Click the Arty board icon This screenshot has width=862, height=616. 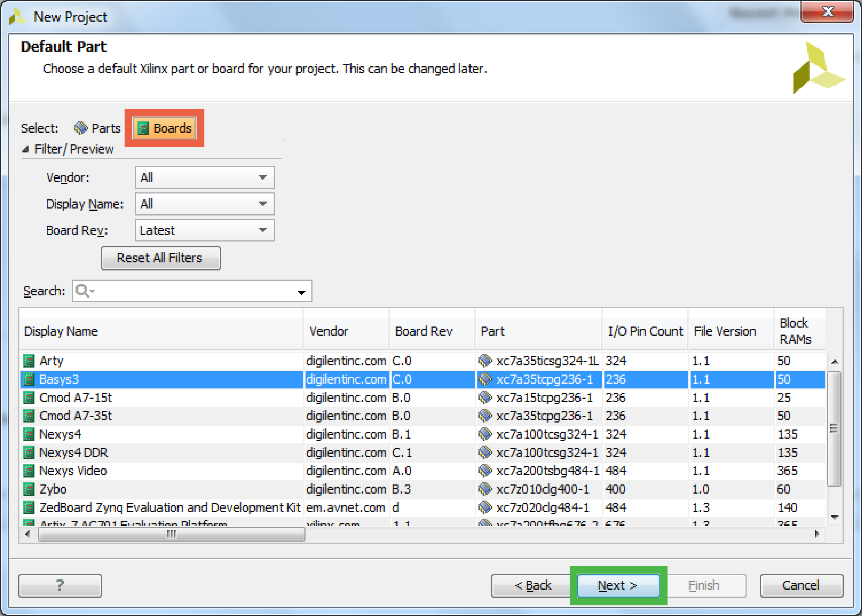click(x=29, y=361)
